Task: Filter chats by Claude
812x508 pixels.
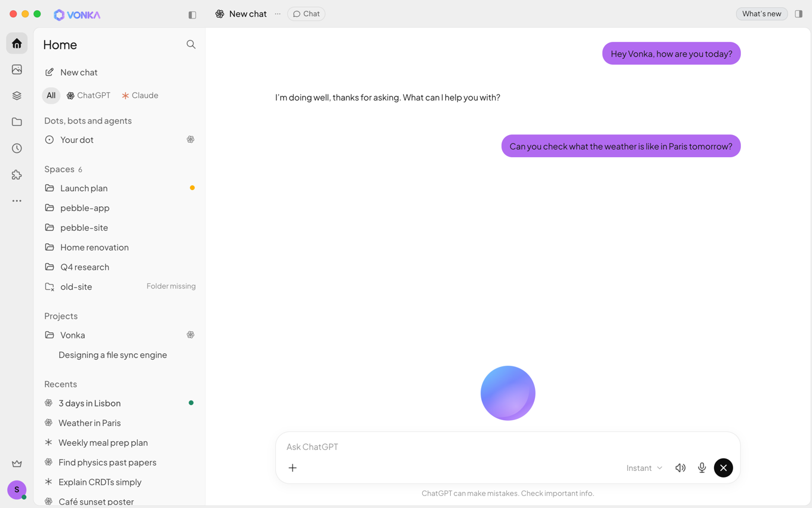Action: click(140, 96)
